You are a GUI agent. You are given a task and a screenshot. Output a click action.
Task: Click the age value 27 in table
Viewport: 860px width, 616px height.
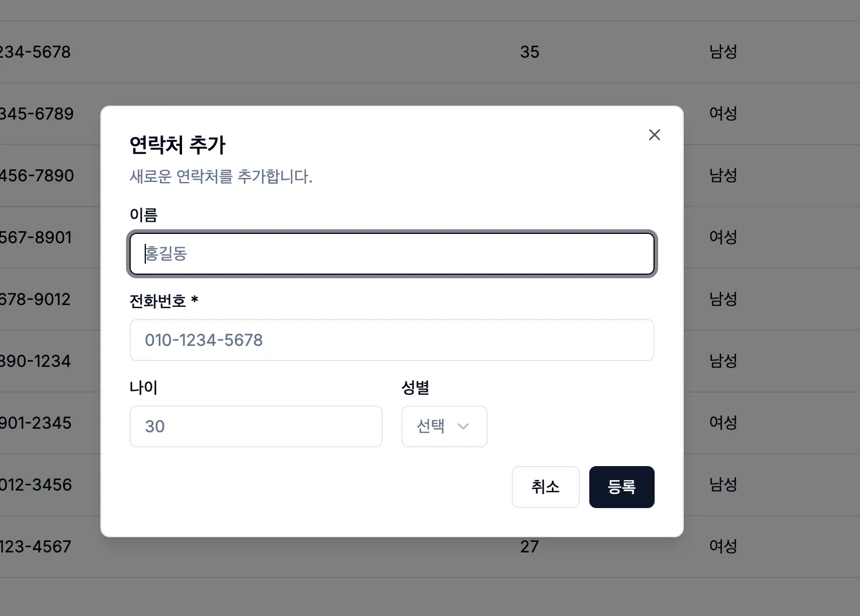click(x=529, y=547)
